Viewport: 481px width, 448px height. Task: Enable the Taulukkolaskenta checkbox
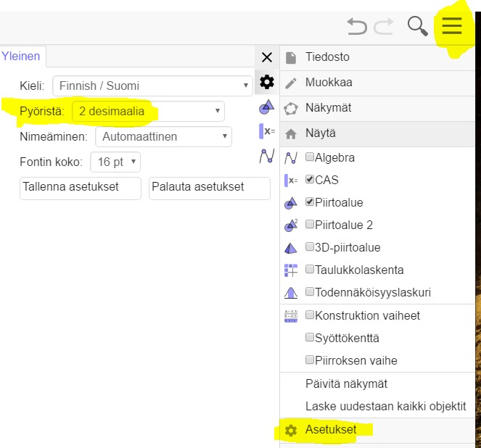click(310, 270)
